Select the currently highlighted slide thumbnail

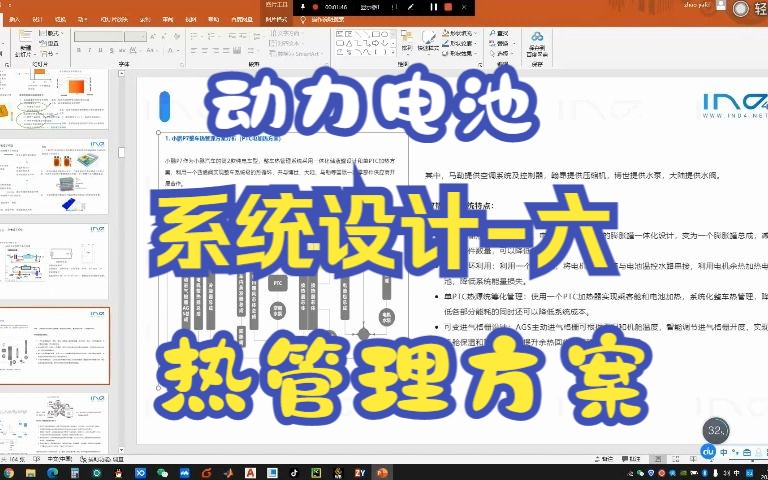[x=54, y=345]
